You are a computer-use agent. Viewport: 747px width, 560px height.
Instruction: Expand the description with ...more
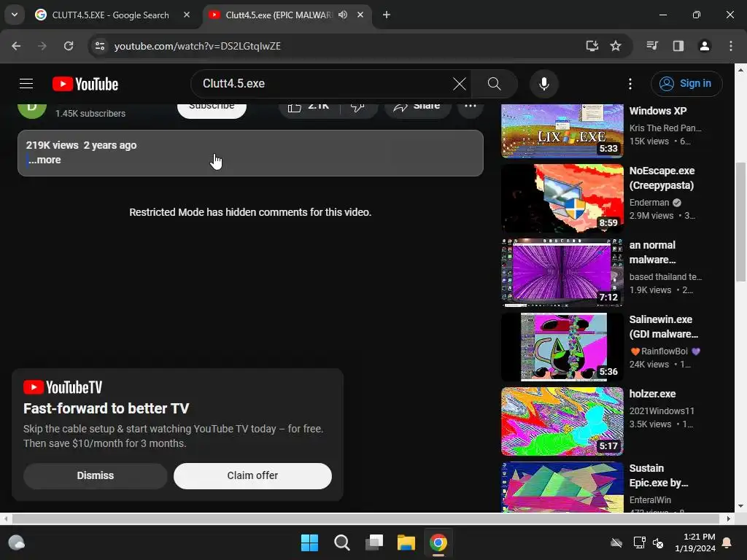coord(44,160)
